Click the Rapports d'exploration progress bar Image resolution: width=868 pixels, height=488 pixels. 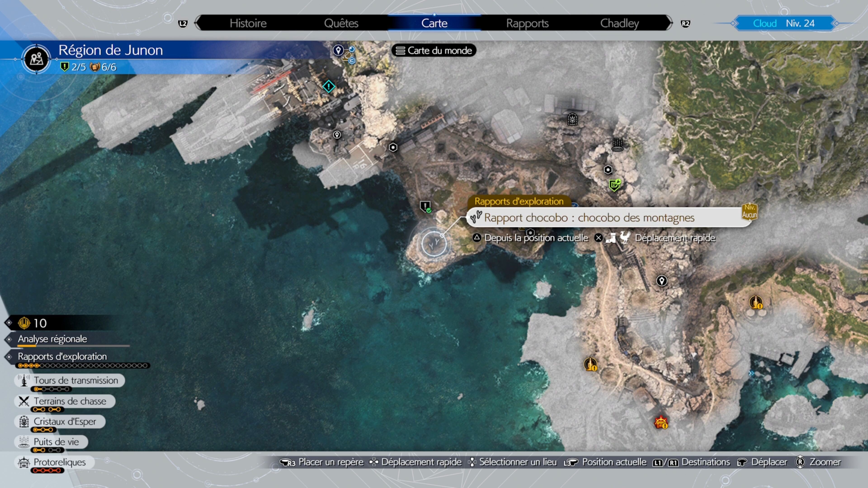(x=83, y=366)
